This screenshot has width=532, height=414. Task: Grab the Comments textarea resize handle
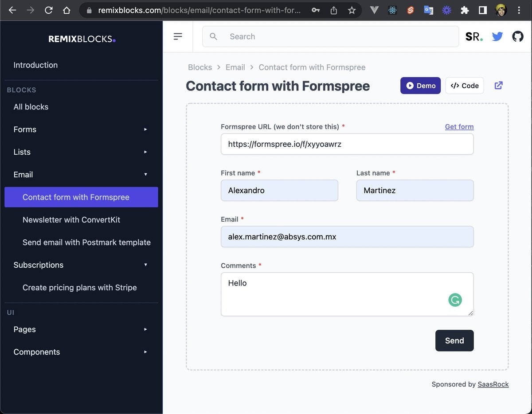click(471, 313)
